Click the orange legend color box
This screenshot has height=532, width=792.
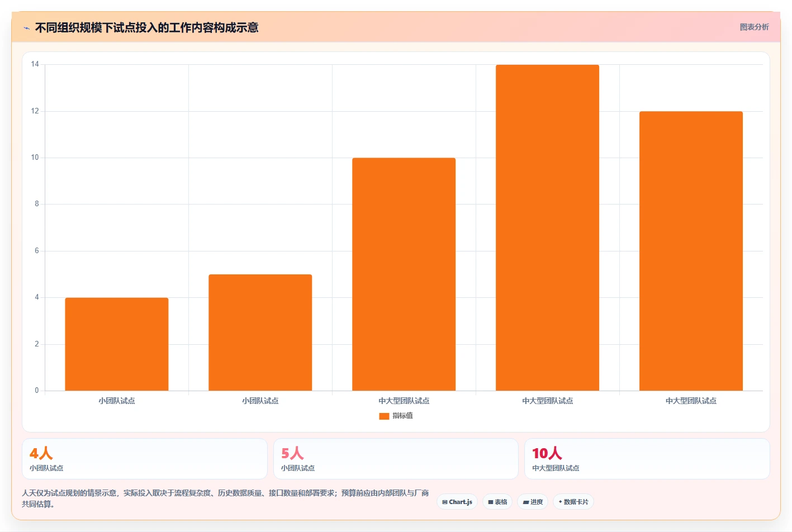(x=384, y=416)
